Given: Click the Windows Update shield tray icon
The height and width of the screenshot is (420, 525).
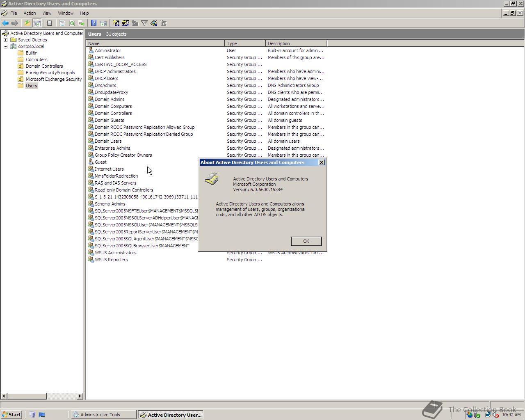Looking at the screenshot, I should [x=470, y=415].
